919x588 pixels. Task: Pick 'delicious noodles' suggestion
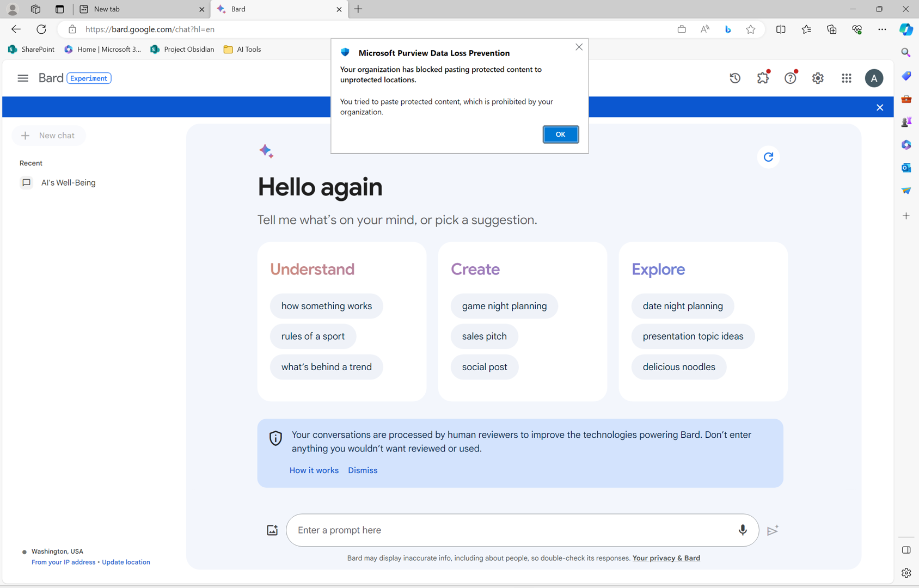point(679,367)
